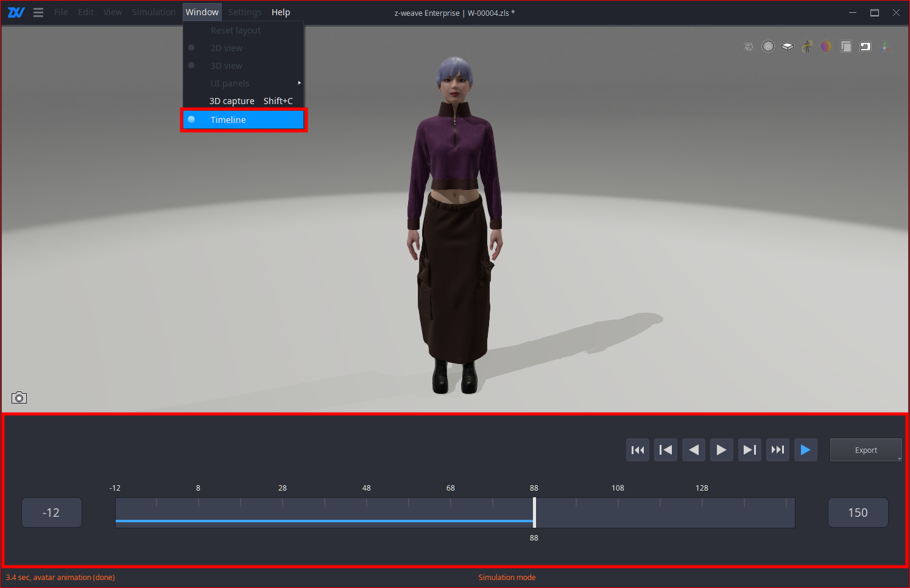910x588 pixels.
Task: Toggle the textured sphere render icon
Action: click(768, 46)
